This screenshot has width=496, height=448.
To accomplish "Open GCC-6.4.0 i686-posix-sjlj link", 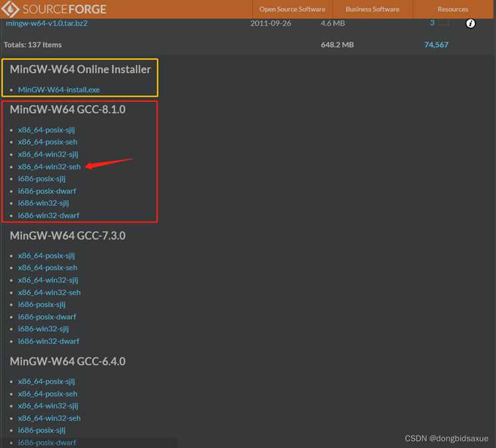I will coord(42,430).
